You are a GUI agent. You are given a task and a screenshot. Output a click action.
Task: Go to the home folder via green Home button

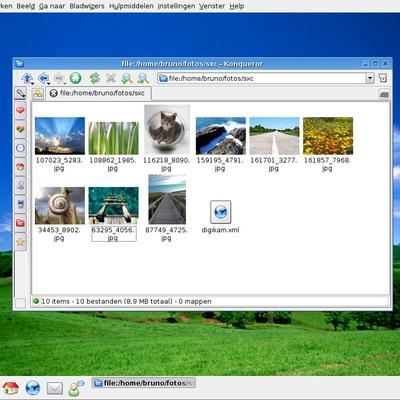pyautogui.click(x=75, y=78)
